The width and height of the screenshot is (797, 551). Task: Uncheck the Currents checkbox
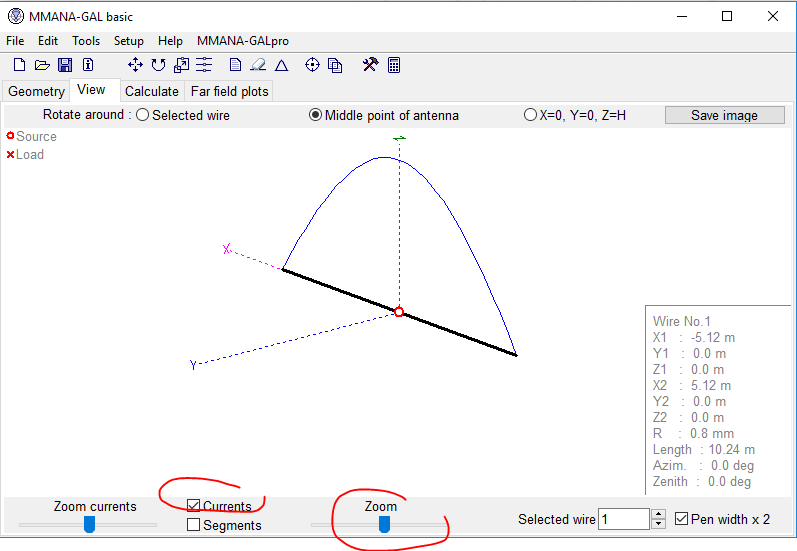point(194,507)
